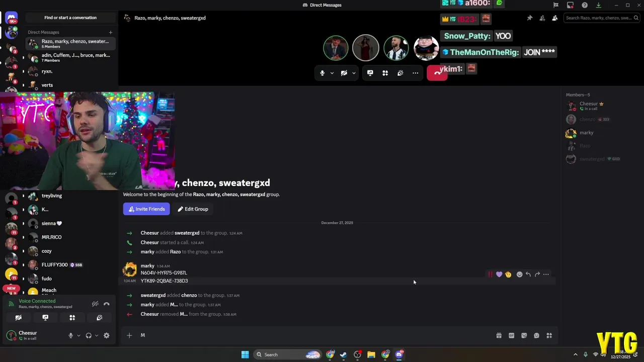Share screen from the Voice Connected panel
644x362 pixels.
(x=45, y=318)
